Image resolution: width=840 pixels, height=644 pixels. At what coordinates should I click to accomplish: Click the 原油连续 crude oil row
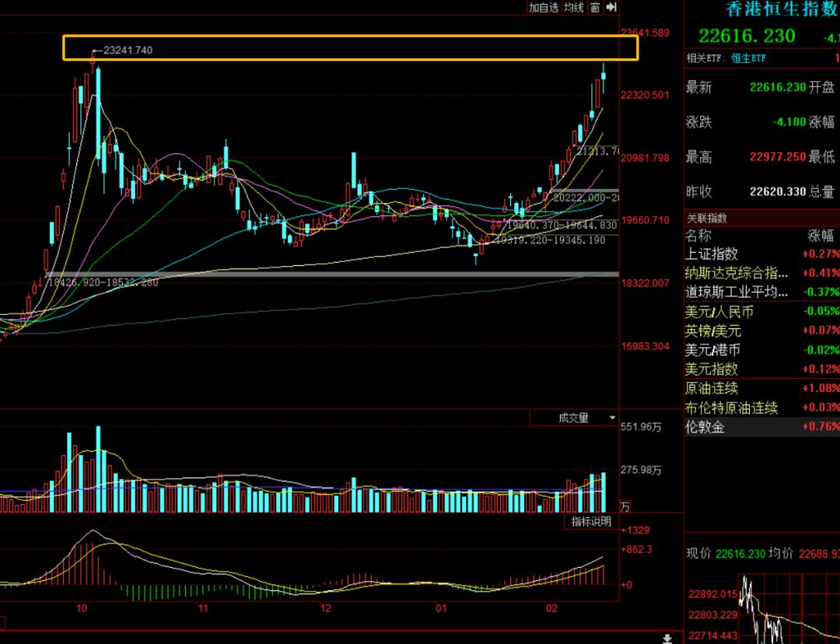[x=712, y=388]
